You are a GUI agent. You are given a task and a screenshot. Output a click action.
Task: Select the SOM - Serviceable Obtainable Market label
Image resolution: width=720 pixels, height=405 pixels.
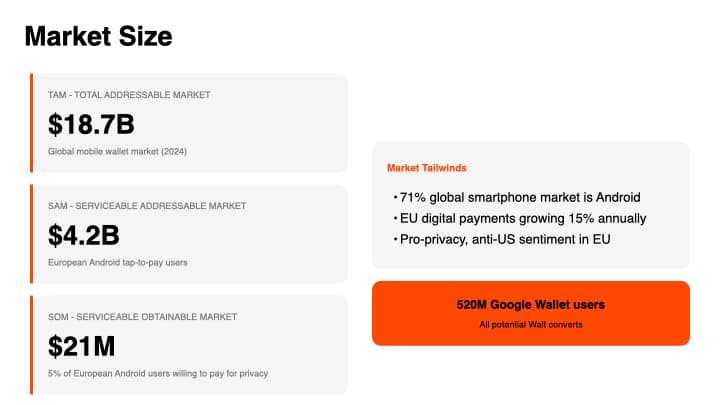click(142, 317)
